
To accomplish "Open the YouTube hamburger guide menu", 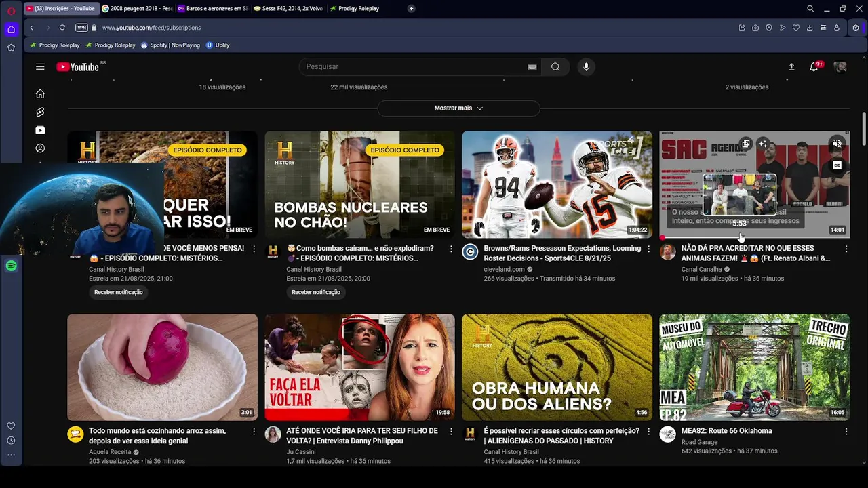I will pos(40,66).
